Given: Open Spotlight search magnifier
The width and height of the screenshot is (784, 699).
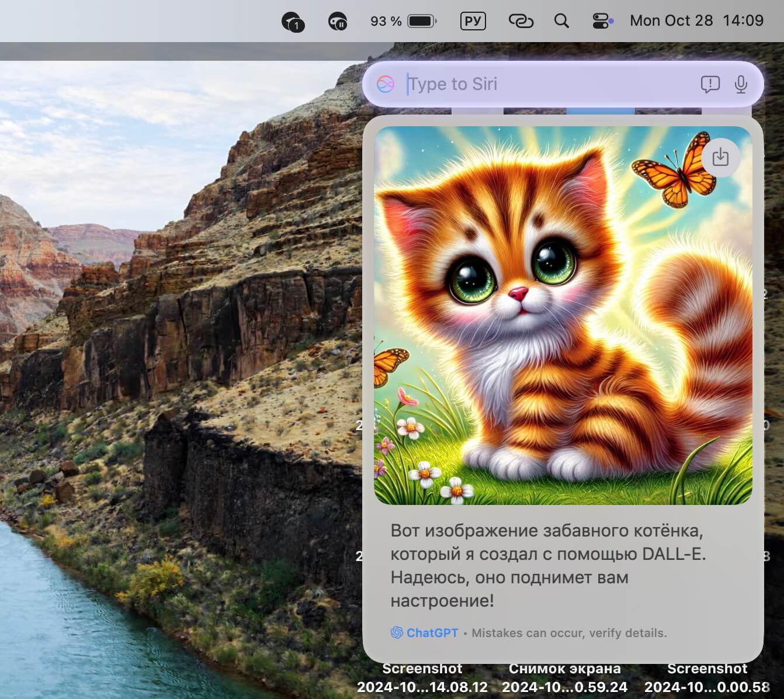Looking at the screenshot, I should pyautogui.click(x=561, y=21).
